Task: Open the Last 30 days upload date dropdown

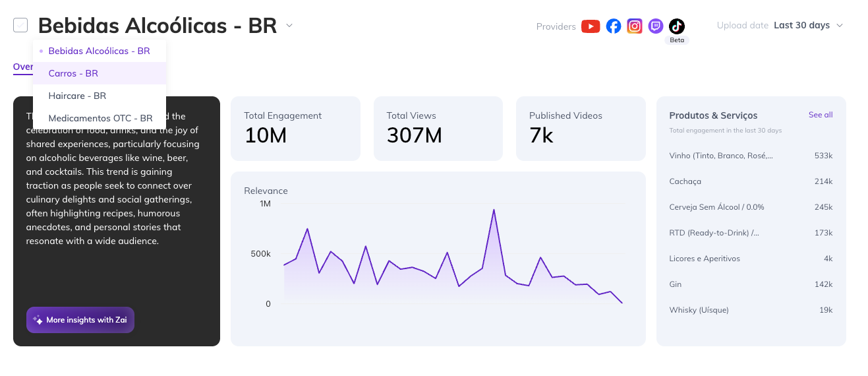Action: coord(809,26)
